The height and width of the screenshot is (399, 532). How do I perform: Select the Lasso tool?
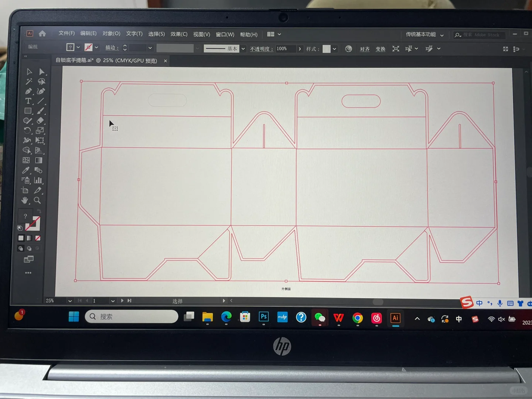click(x=41, y=82)
